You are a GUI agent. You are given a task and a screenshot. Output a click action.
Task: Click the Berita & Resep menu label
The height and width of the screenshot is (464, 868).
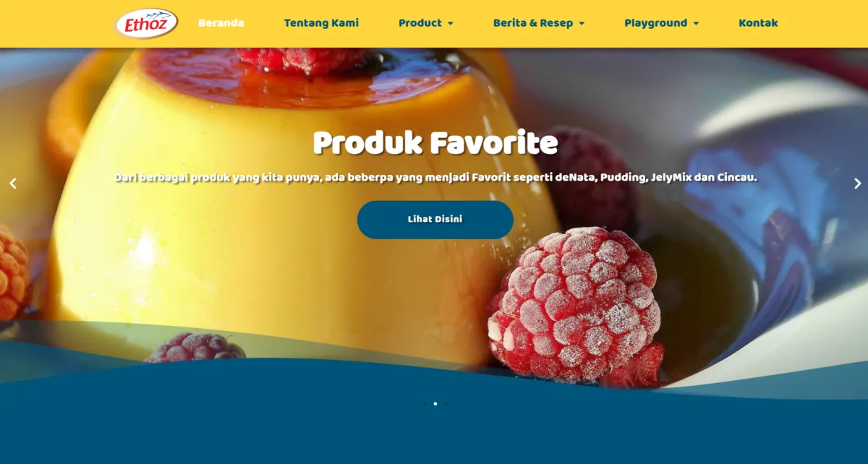pyautogui.click(x=533, y=23)
